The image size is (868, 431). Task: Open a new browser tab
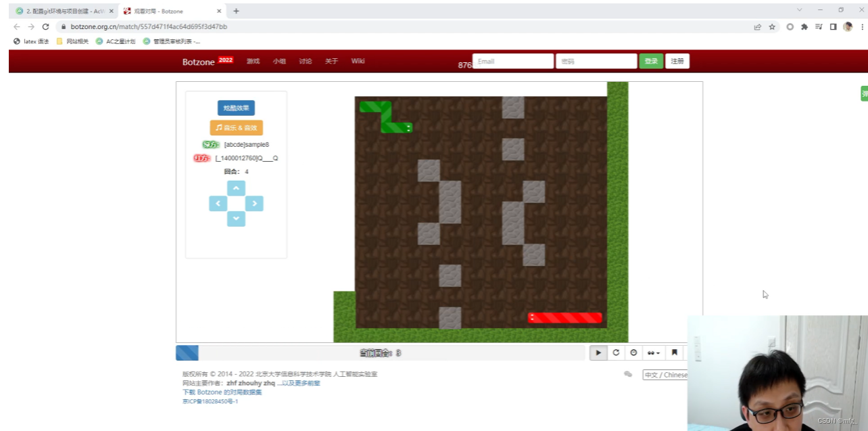coord(236,11)
